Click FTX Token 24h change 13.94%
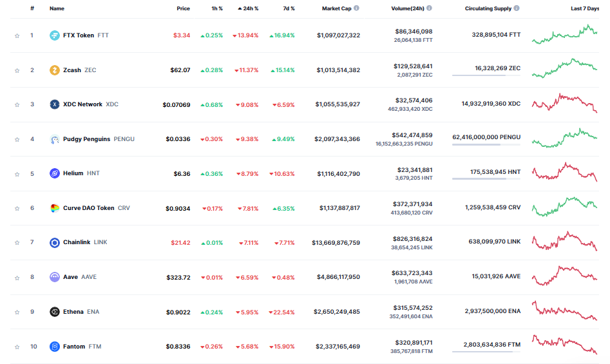The image size is (610, 364). [x=245, y=35]
